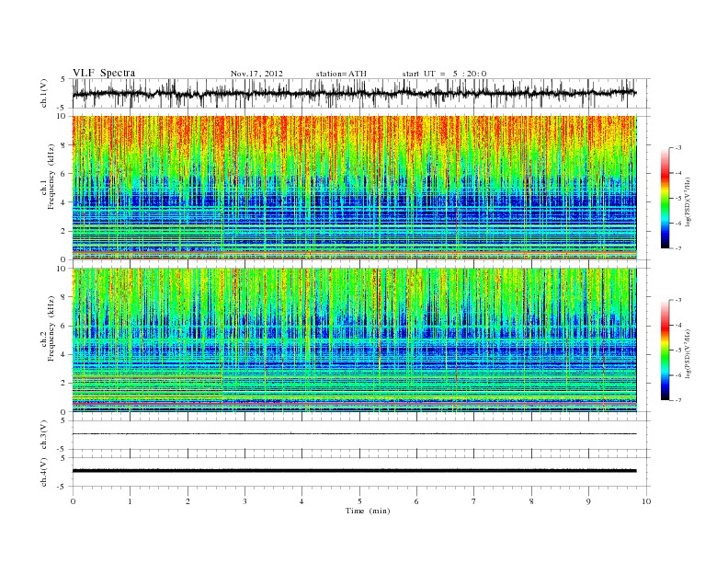Click time axis tick label "10"

coord(646,501)
